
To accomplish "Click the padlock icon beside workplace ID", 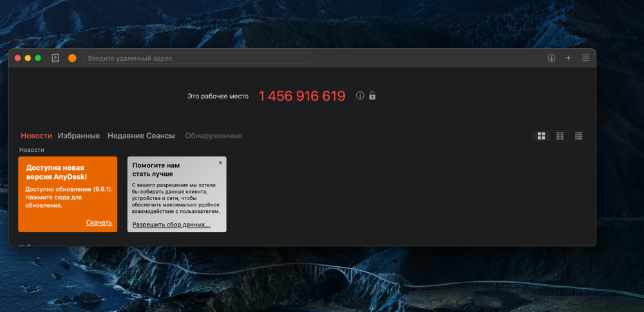I will coord(372,96).
